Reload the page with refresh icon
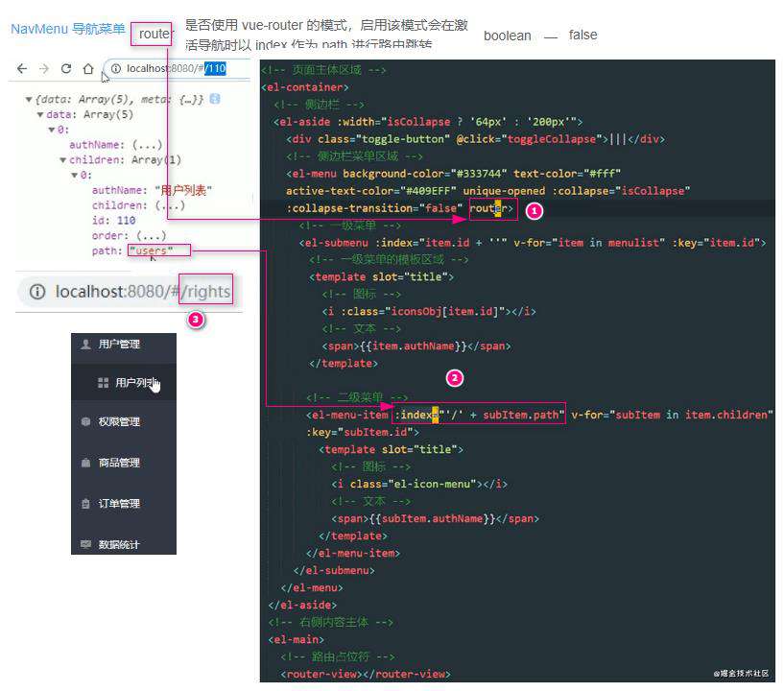Viewport: 784px width, 691px height. click(x=66, y=68)
